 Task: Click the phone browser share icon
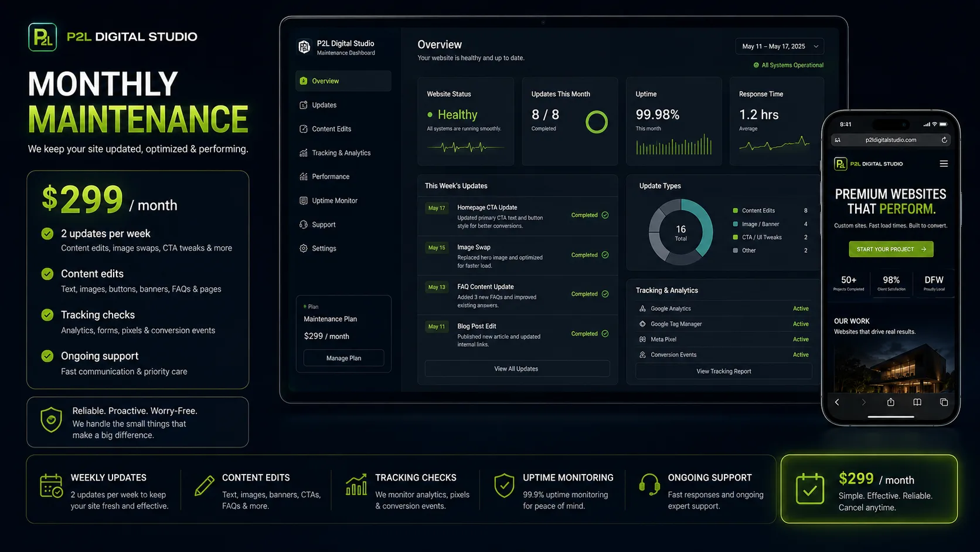coord(891,402)
